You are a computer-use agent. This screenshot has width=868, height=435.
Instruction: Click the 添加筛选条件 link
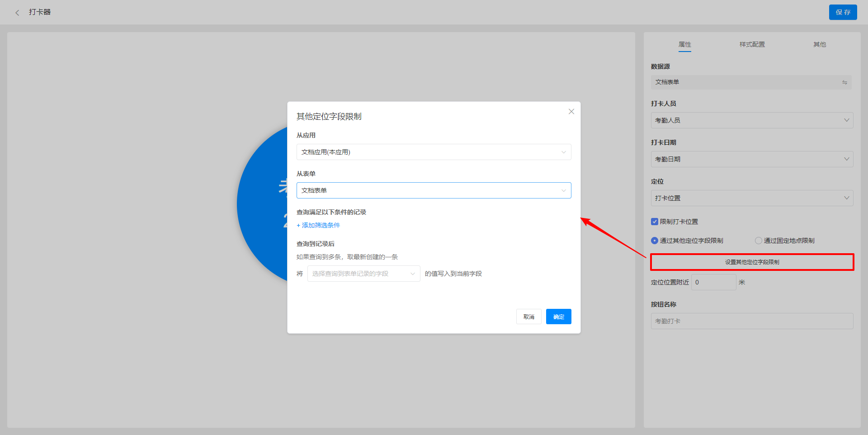[318, 225]
